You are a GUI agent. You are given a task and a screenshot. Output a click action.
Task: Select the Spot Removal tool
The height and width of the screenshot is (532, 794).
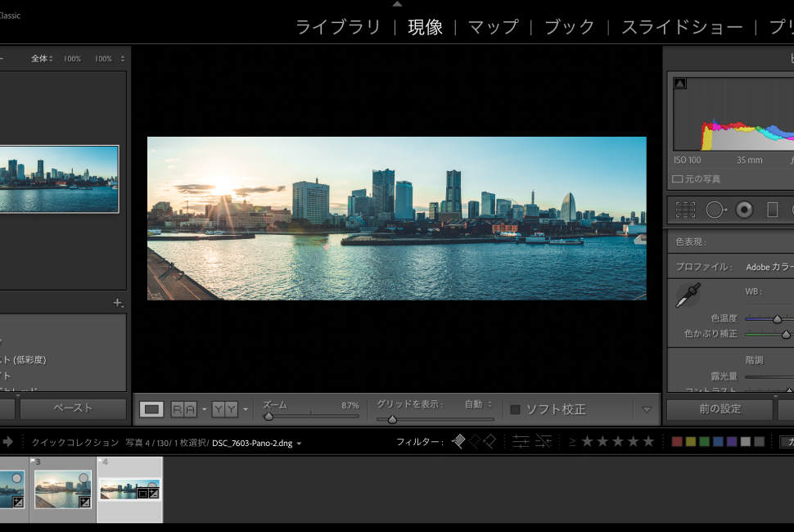(x=716, y=210)
